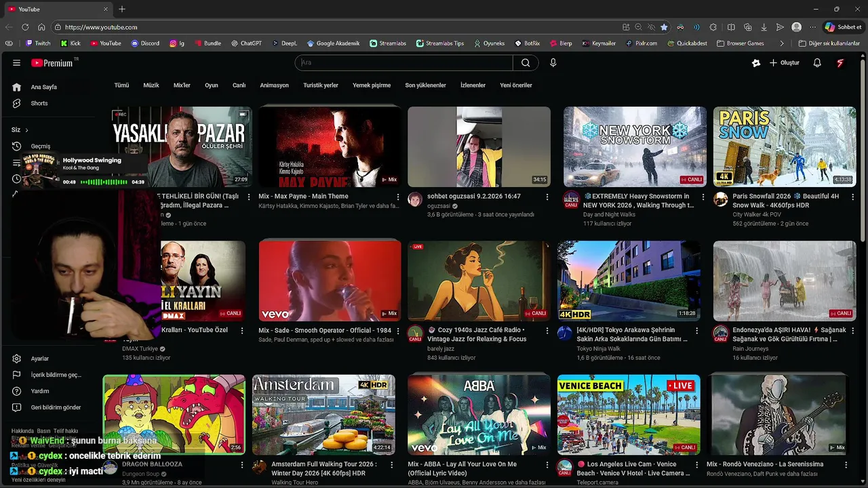The width and height of the screenshot is (868, 488).
Task: Open ChatGPT bookmark
Action: coord(245,43)
